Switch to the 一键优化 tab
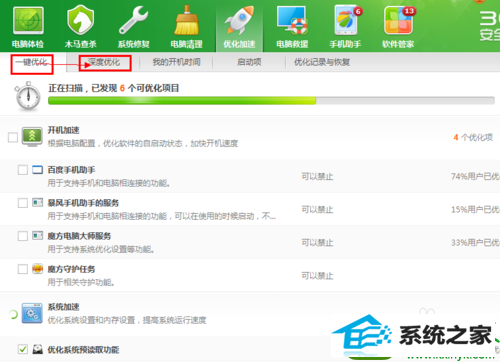The image size is (500, 362). 32,62
